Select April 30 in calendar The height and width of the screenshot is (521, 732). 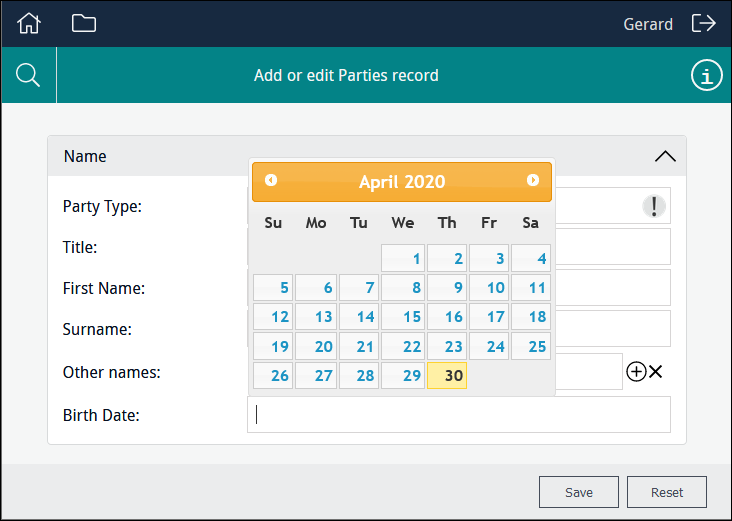[x=446, y=375]
